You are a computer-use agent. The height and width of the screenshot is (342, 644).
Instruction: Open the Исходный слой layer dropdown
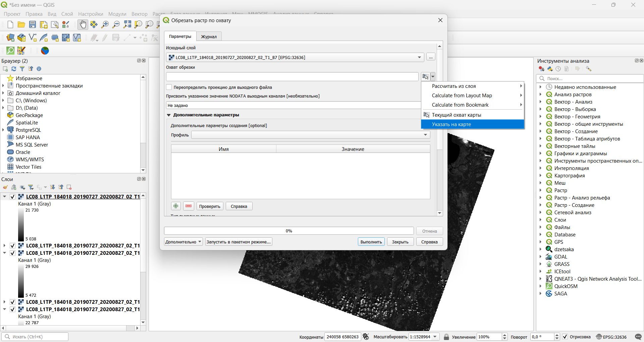419,57
